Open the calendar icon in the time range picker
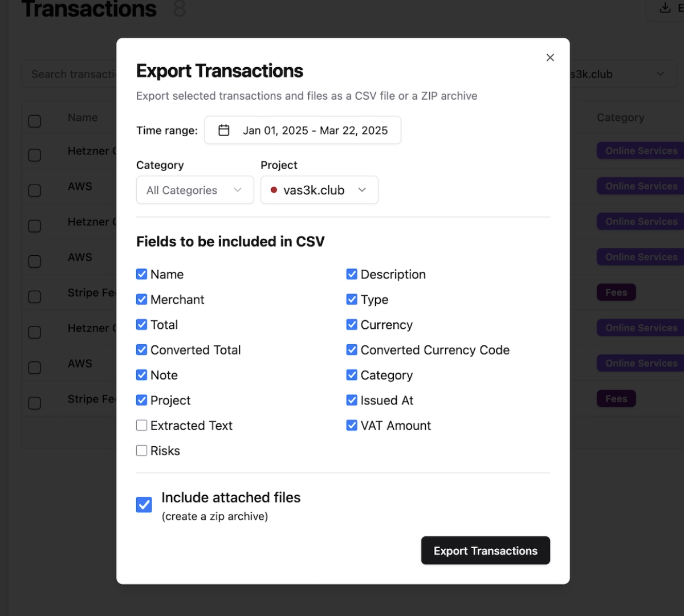 point(223,130)
